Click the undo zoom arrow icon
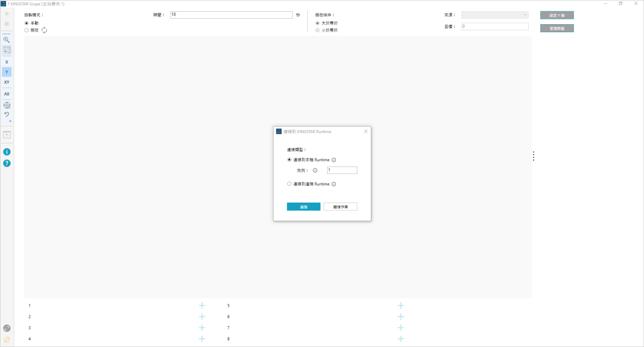The height and width of the screenshot is (347, 644). 6,114
